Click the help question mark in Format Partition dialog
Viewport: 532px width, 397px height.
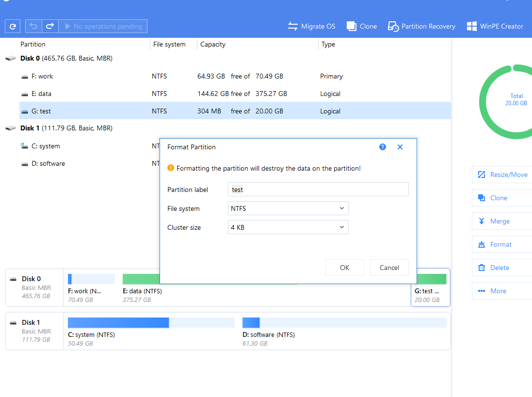click(x=382, y=147)
